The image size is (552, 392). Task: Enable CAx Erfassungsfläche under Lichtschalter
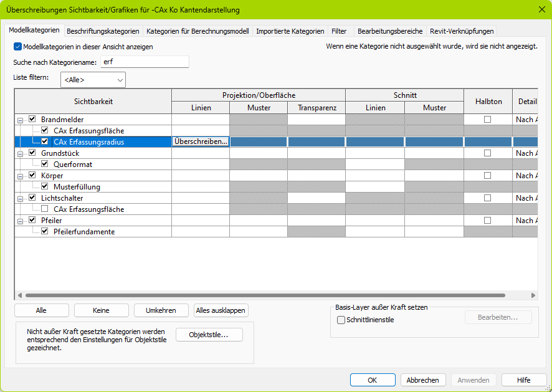(x=45, y=209)
